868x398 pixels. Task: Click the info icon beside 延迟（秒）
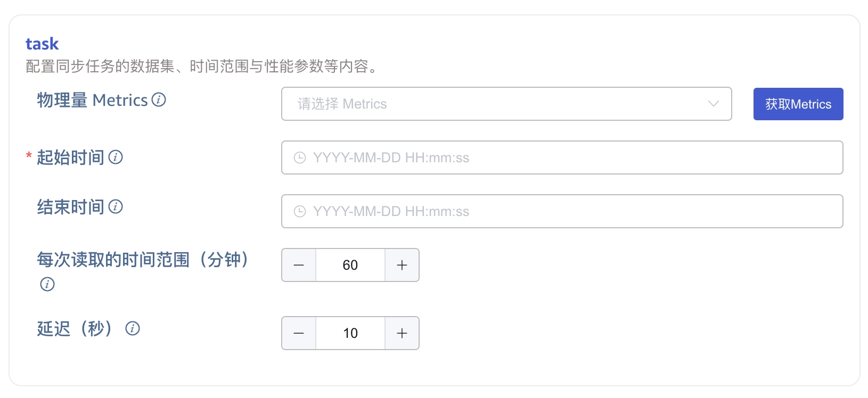[133, 328]
